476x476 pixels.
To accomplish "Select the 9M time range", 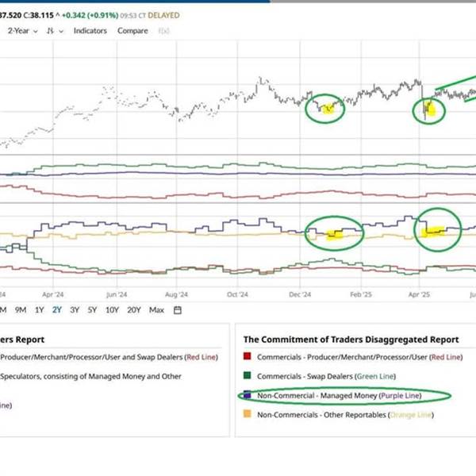I will [21, 310].
